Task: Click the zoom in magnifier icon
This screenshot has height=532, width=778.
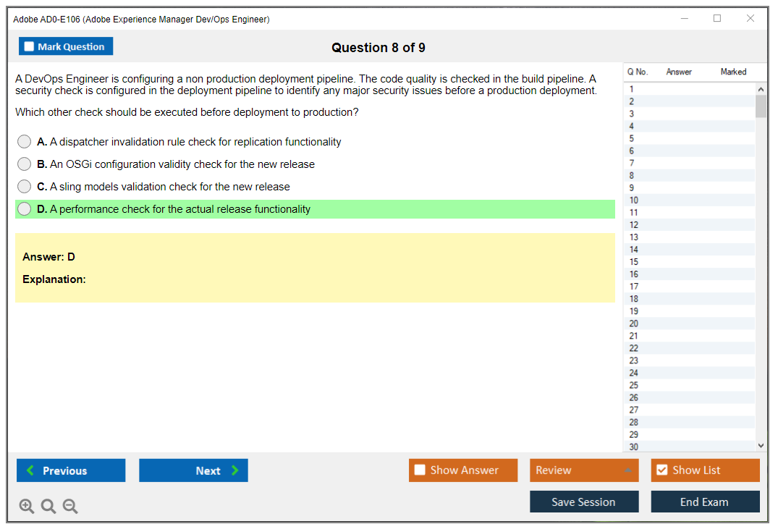Action: 27,507
